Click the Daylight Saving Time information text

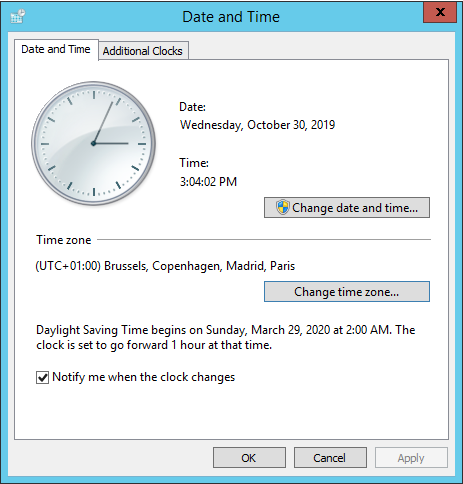(226, 337)
